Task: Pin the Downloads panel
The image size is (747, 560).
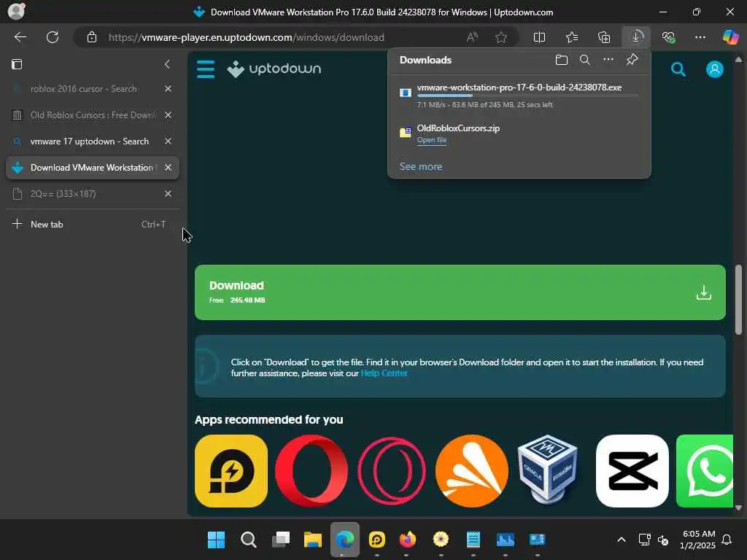Action: (x=632, y=60)
